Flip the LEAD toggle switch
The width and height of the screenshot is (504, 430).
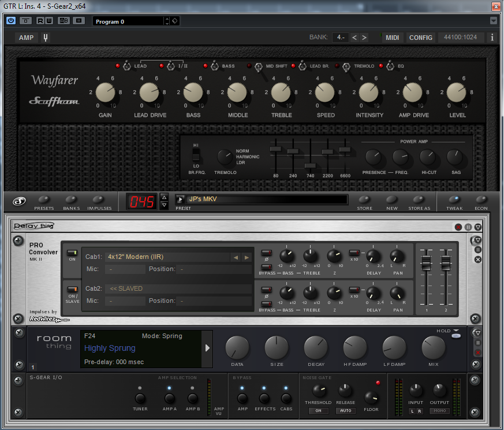tap(127, 66)
